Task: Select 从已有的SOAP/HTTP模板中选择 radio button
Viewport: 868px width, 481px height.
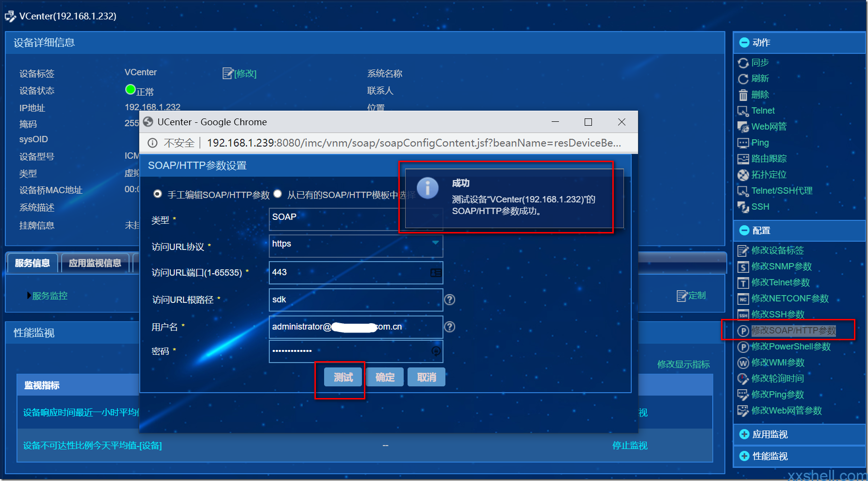Action: [x=278, y=194]
